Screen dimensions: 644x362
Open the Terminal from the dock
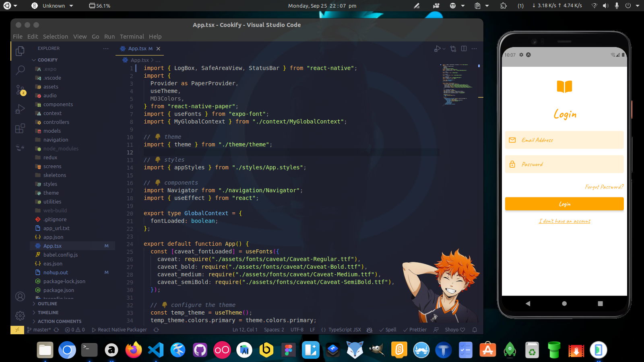tap(89, 350)
